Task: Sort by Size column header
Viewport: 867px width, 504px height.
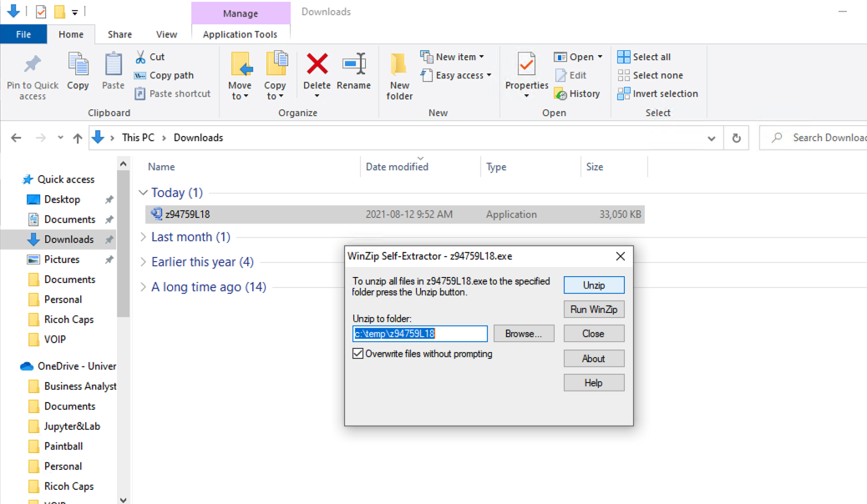Action: pyautogui.click(x=595, y=167)
